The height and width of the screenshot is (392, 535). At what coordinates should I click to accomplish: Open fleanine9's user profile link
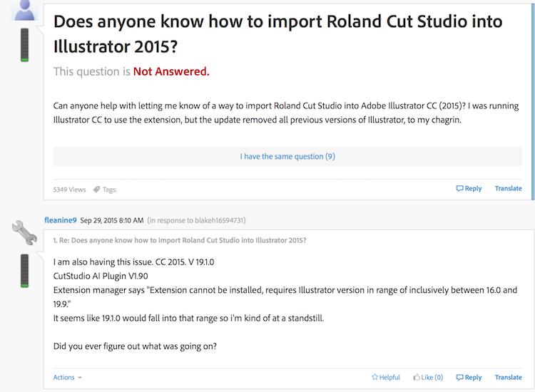[x=60, y=220]
